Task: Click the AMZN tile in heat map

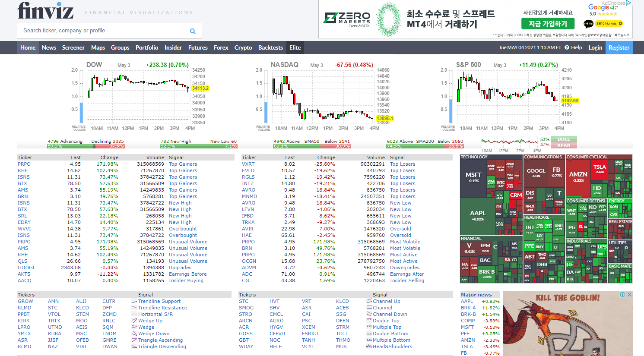Action: pos(578,177)
